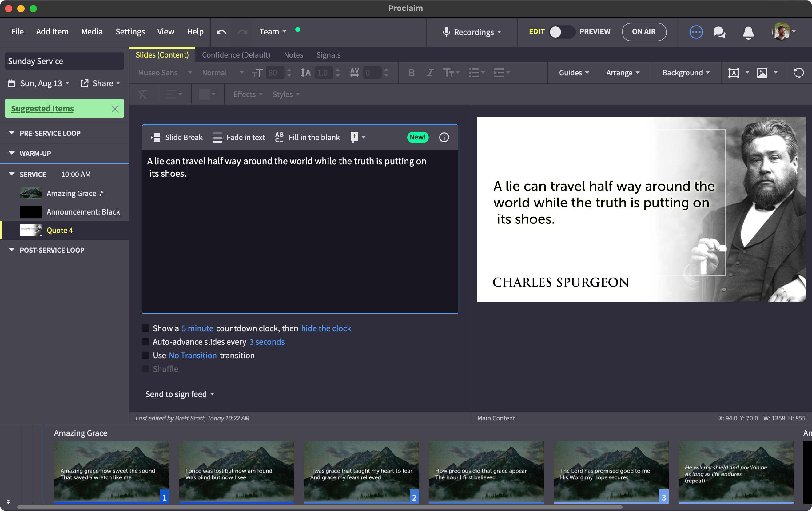
Task: Click the reset rotation arrow icon
Action: tap(798, 73)
